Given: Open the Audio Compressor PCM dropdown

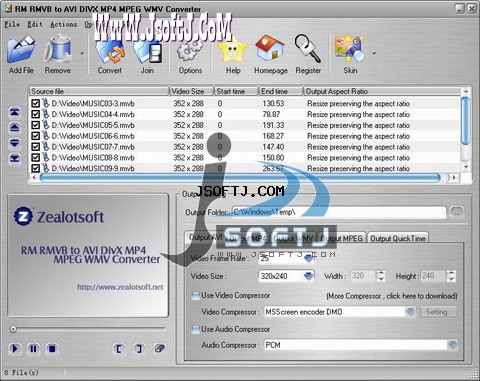Looking at the screenshot, I should pyautogui.click(x=452, y=345).
